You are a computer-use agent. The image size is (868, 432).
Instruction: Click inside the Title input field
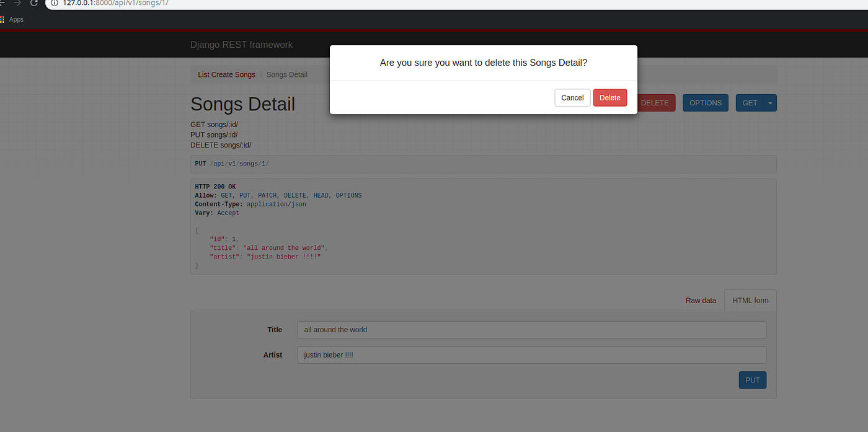coord(531,329)
